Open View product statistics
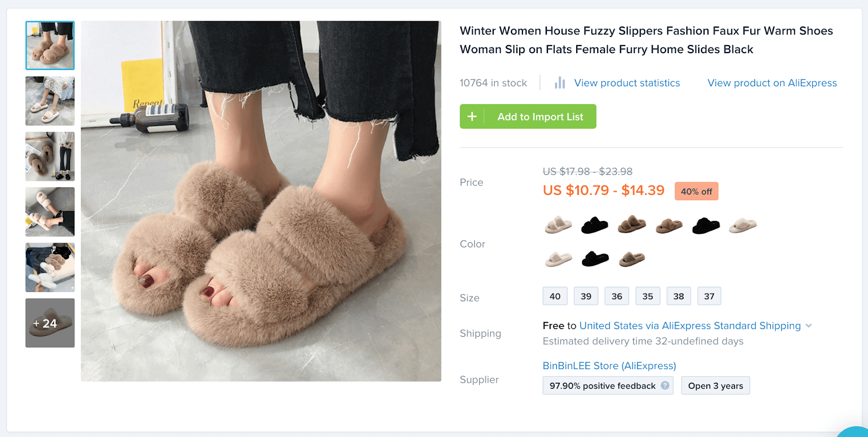 627,83
